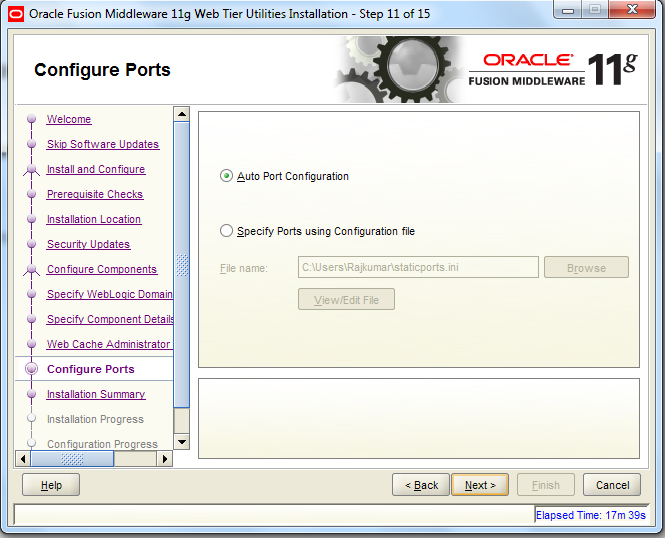Open Specify WebLogic Domain step

click(x=109, y=294)
